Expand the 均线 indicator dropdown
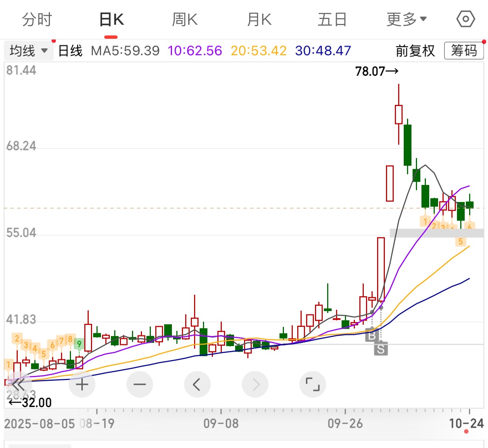Screen dimensions: 488x448 click(x=29, y=51)
